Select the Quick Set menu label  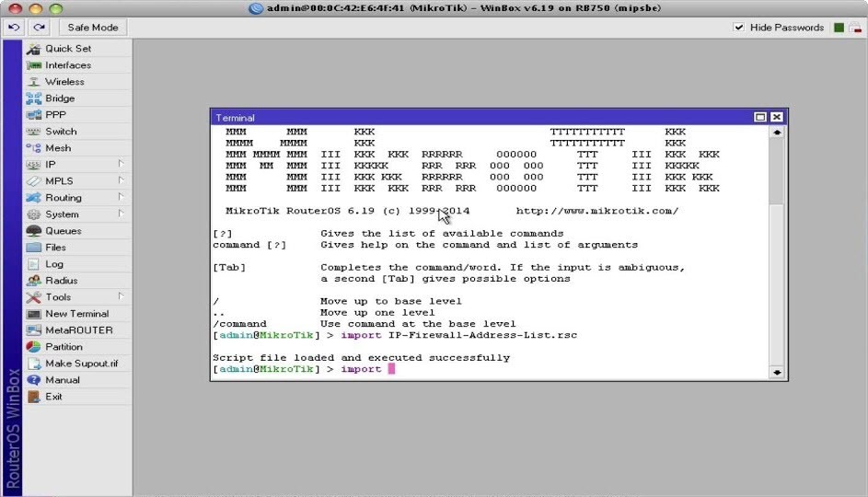[x=68, y=49]
